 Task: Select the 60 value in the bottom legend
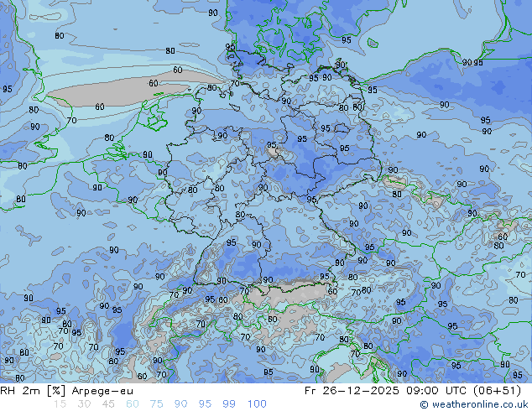(x=133, y=404)
